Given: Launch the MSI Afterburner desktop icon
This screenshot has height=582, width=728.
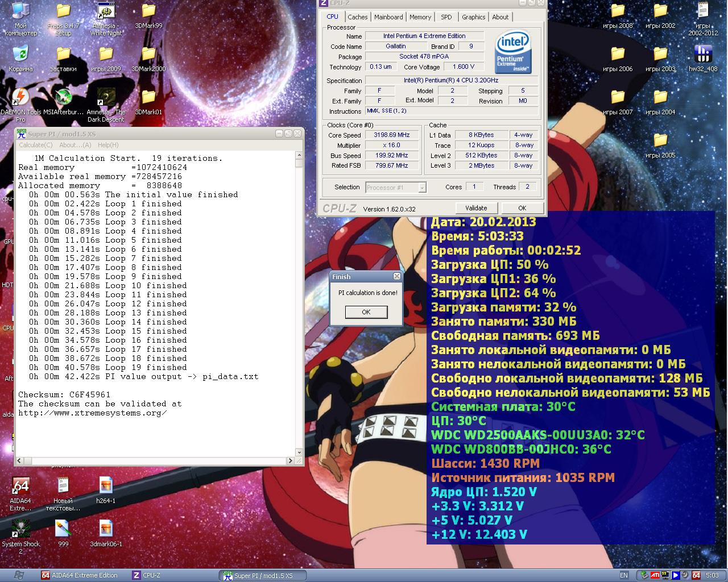Looking at the screenshot, I should point(63,102).
